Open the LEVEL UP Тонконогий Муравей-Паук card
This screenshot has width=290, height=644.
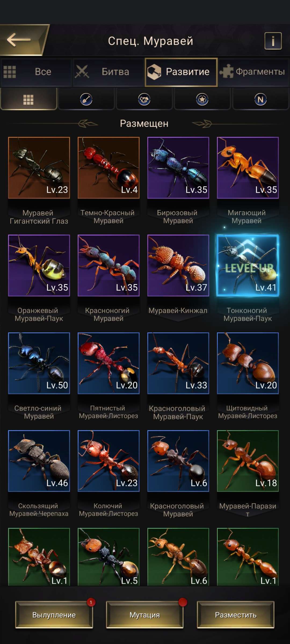pyautogui.click(x=248, y=266)
